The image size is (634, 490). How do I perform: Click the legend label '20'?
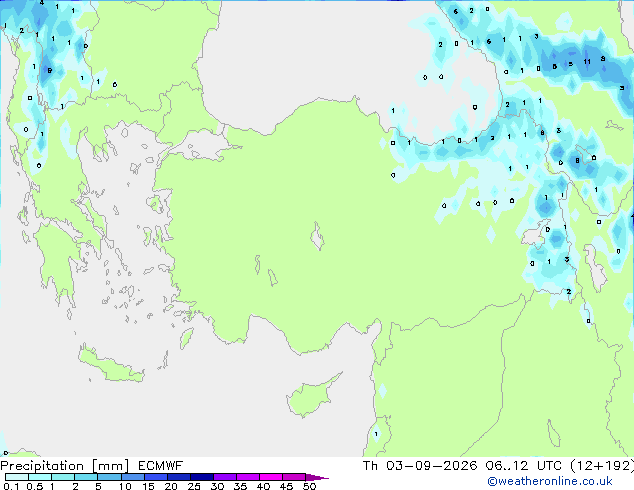pos(171,486)
